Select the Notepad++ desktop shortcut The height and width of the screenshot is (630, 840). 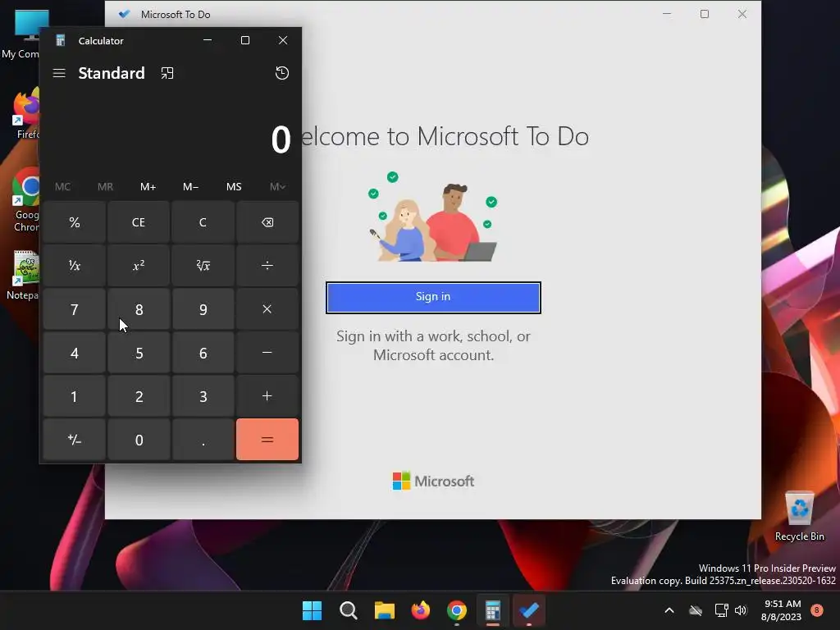click(x=24, y=274)
